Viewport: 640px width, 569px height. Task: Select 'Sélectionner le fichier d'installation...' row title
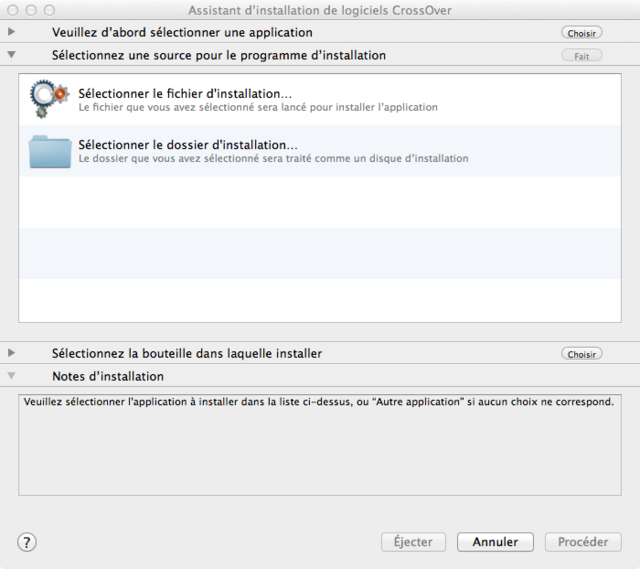tap(185, 93)
